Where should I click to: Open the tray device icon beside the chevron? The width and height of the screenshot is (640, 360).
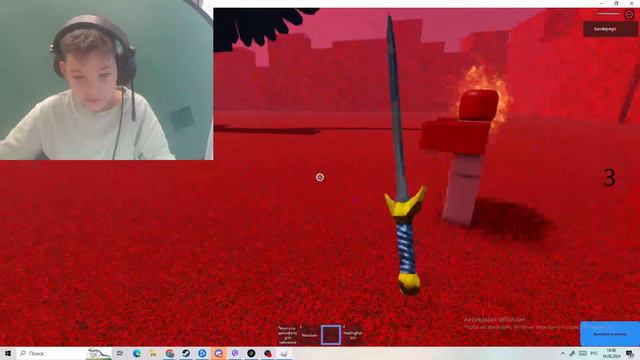pos(573,353)
